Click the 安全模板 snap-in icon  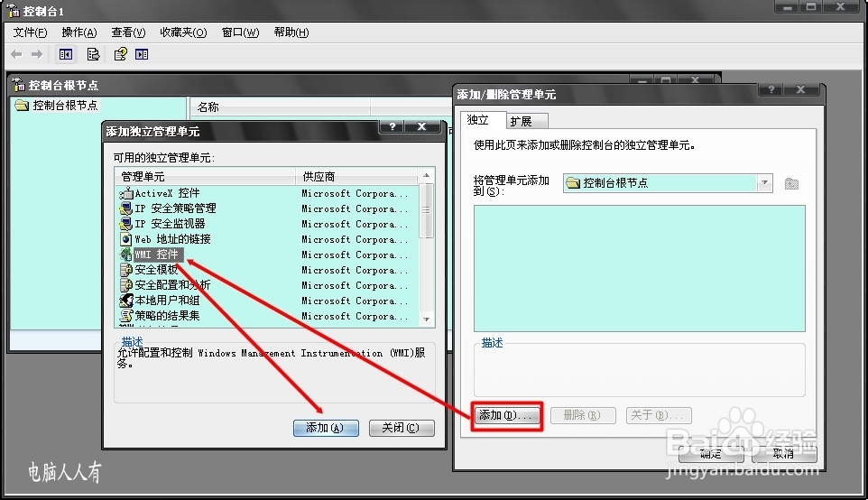pos(126,270)
